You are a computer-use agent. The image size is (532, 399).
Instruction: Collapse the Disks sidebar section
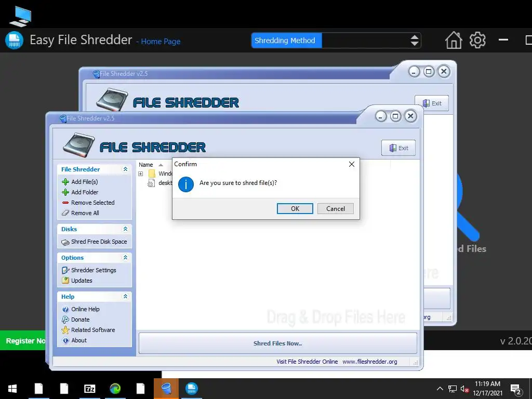[x=125, y=229]
